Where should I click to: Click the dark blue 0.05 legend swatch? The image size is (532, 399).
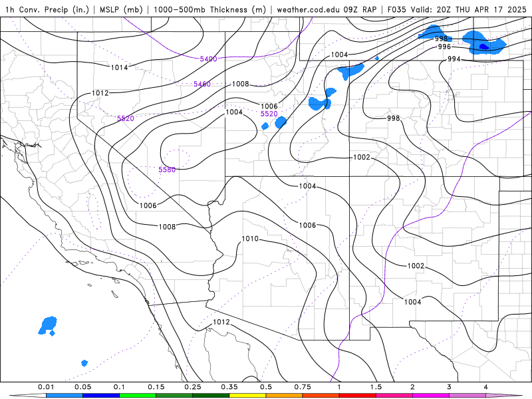[101, 396]
